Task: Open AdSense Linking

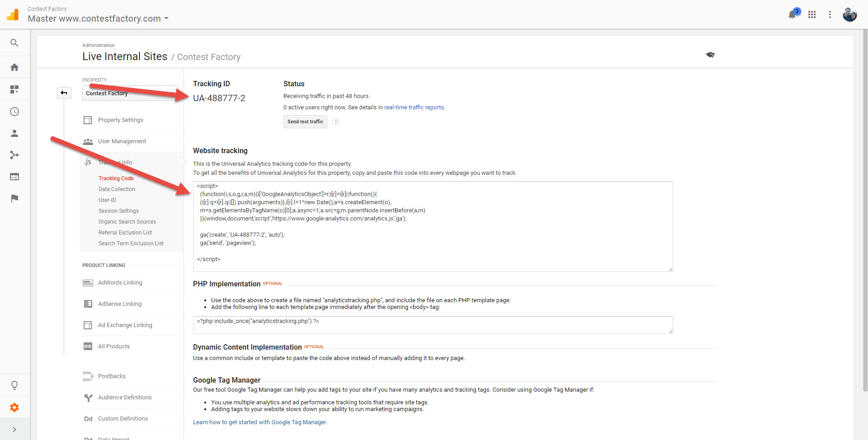Action: click(x=120, y=304)
